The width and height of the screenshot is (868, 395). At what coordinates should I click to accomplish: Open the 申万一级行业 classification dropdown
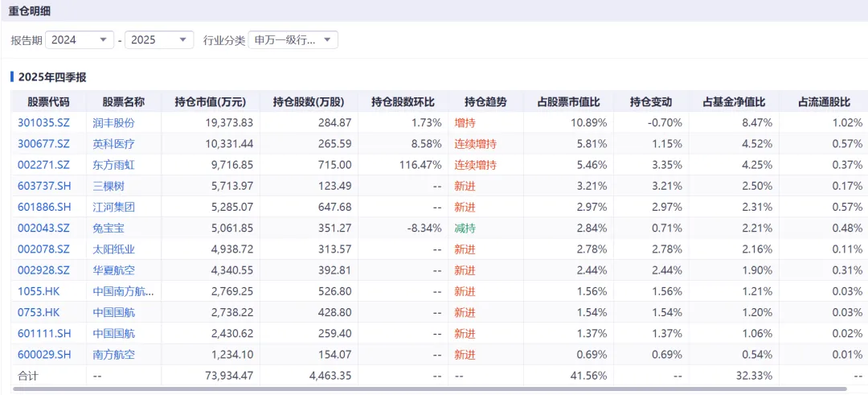tap(293, 40)
